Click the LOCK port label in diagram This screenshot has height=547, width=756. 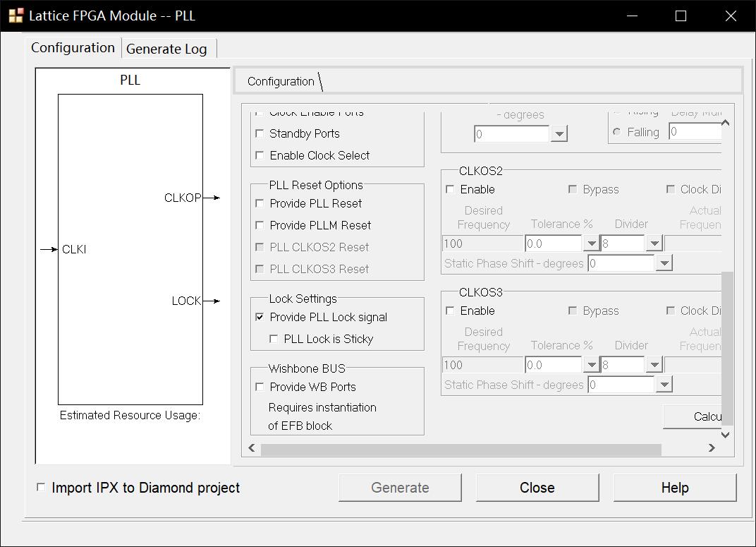pos(186,301)
